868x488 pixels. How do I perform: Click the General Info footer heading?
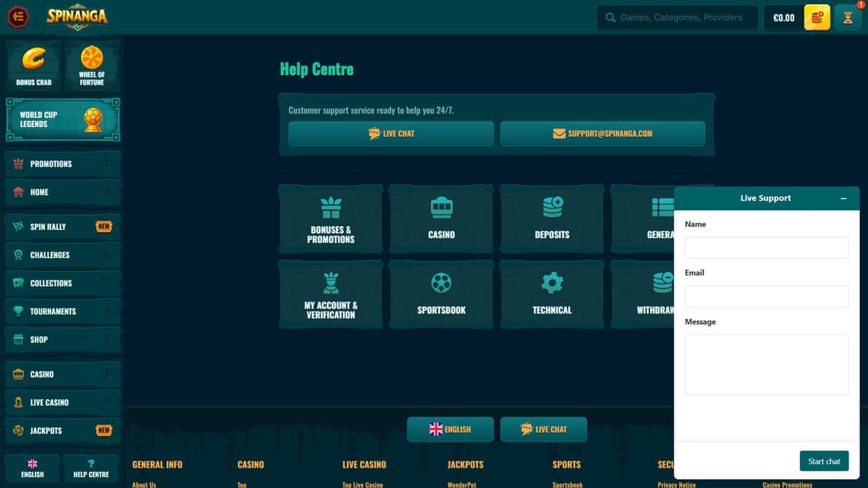[157, 464]
